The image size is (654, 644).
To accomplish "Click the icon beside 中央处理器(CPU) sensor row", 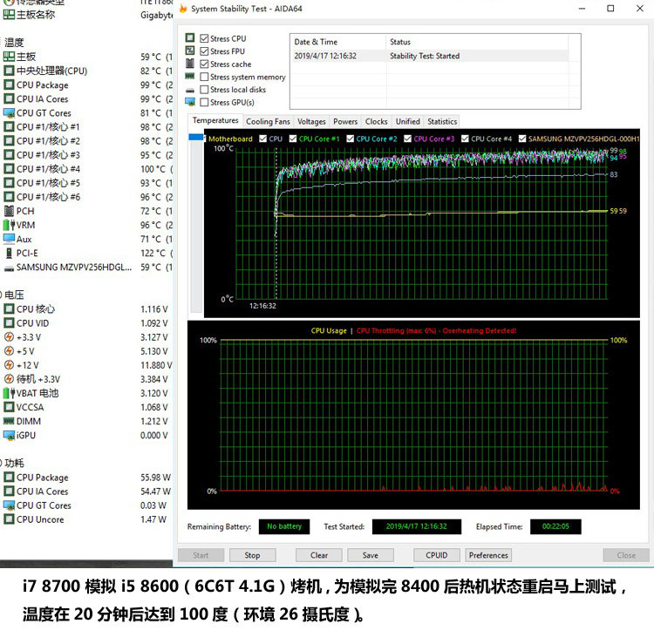I will (9, 71).
